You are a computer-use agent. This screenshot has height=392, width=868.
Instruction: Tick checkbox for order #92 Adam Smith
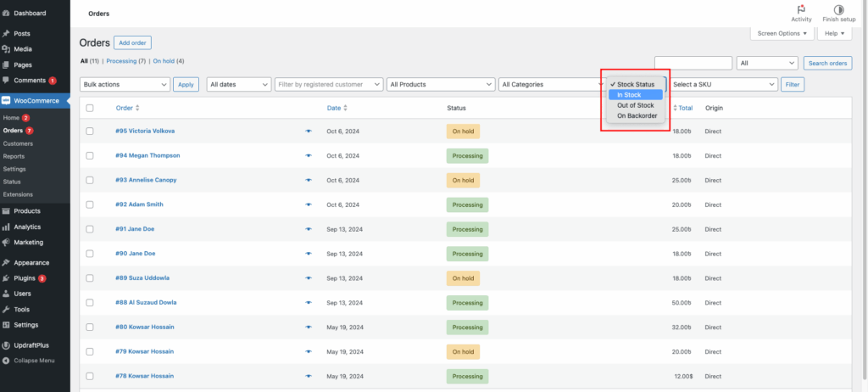(90, 204)
